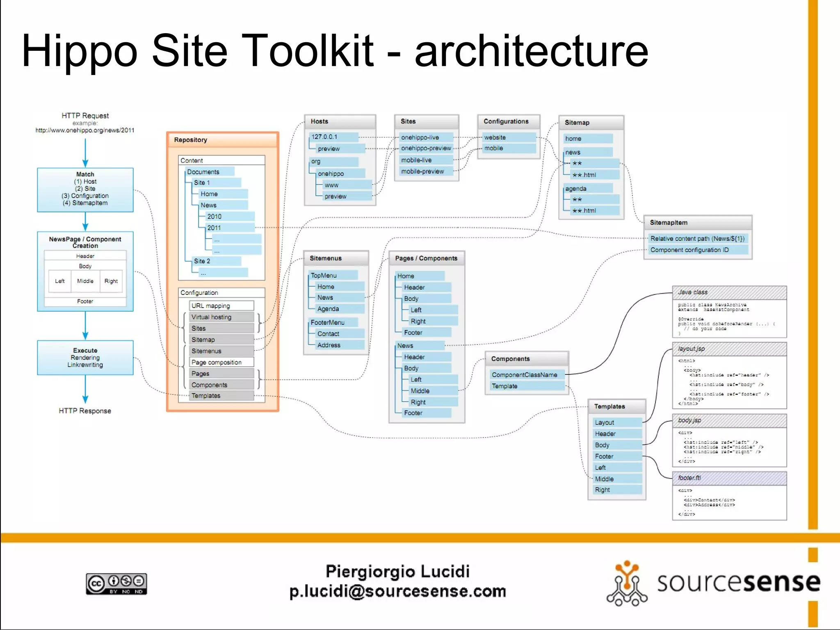Image resolution: width=840 pixels, height=630 pixels.
Task: Click the URL mapping configuration item
Action: pyautogui.click(x=221, y=306)
